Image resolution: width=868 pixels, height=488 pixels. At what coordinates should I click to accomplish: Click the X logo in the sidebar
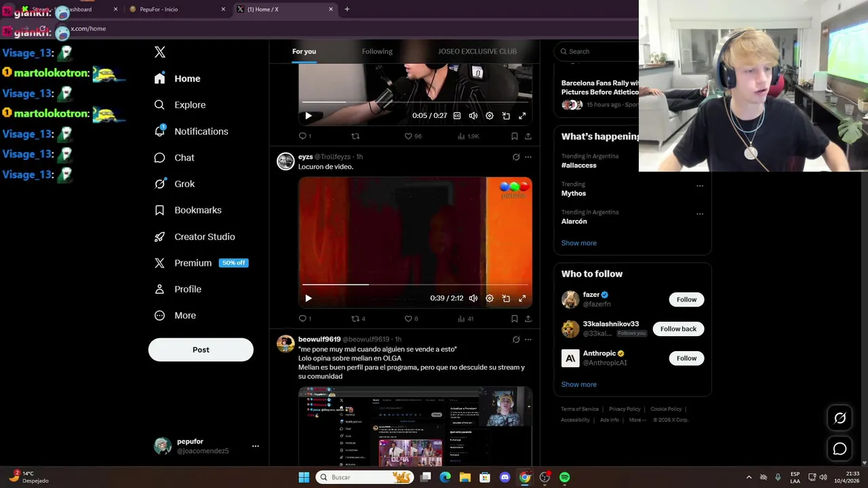(160, 52)
